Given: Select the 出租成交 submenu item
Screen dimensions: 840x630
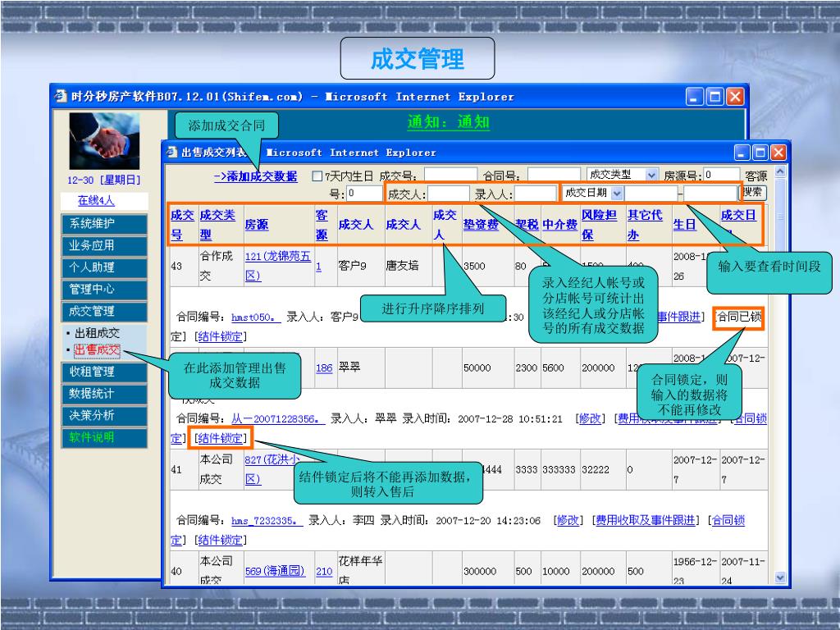Looking at the screenshot, I should 97,333.
